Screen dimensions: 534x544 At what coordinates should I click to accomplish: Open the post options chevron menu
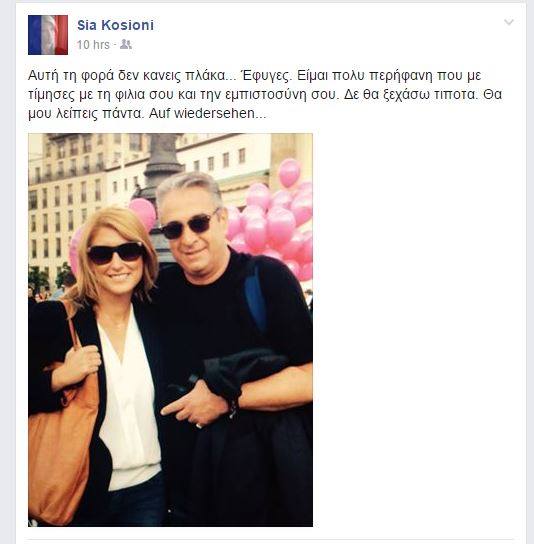508,22
